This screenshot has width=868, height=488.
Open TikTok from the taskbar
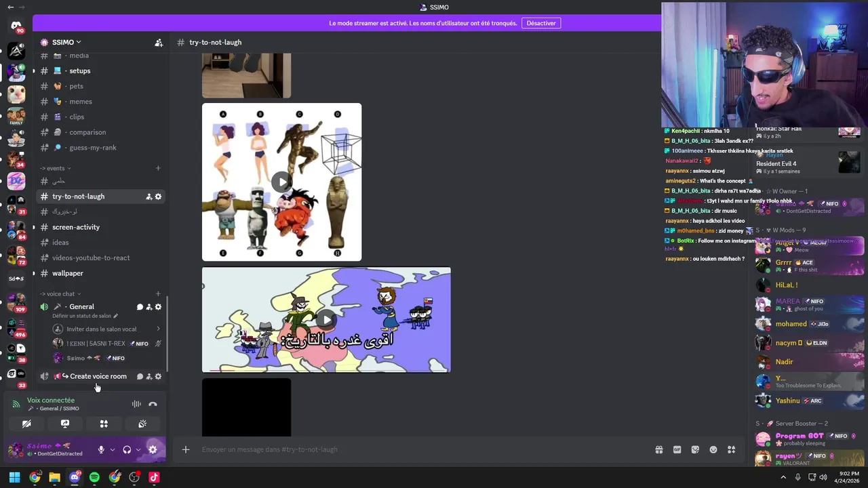pos(154,477)
